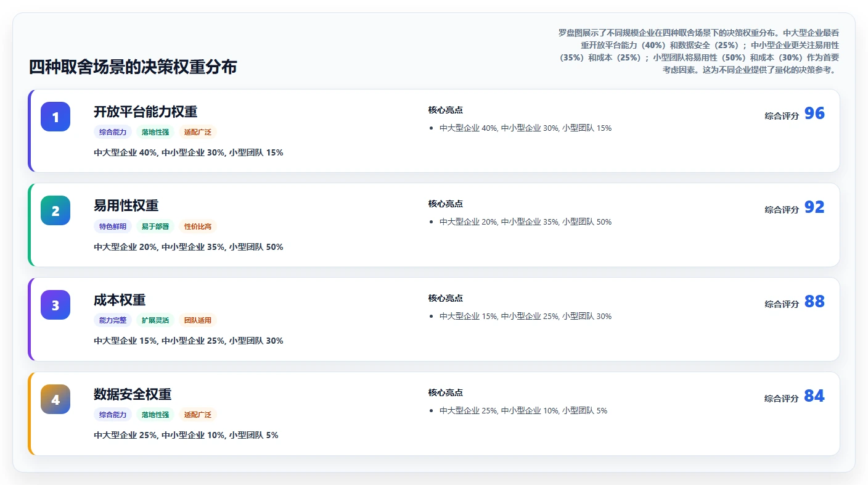868x485 pixels.
Task: Click the 落地性强 tag in 数据安全权重 card
Action: tap(155, 415)
